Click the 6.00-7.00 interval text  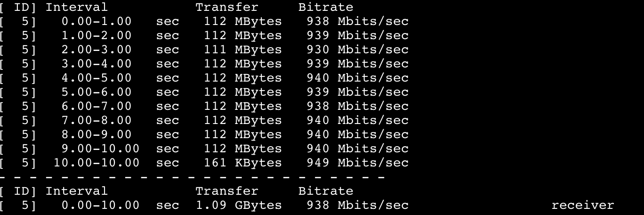[97, 106]
